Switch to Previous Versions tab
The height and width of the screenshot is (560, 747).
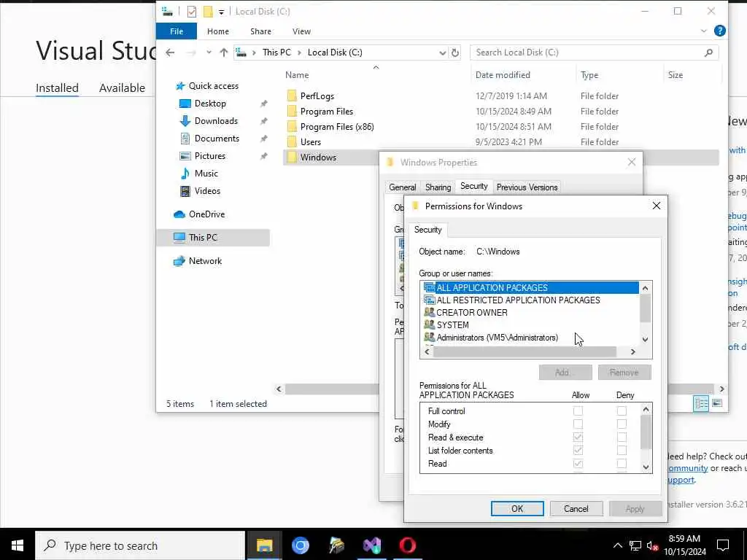tap(527, 187)
